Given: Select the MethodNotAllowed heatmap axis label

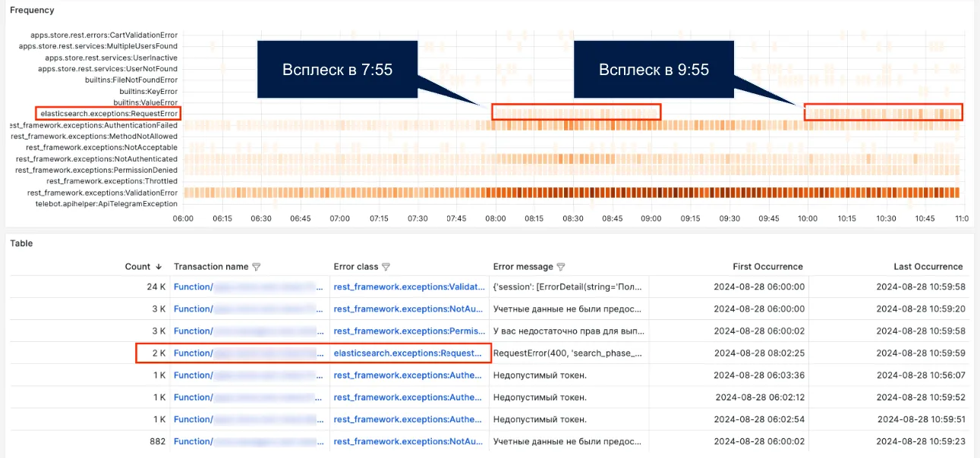Looking at the screenshot, I should tap(95, 136).
